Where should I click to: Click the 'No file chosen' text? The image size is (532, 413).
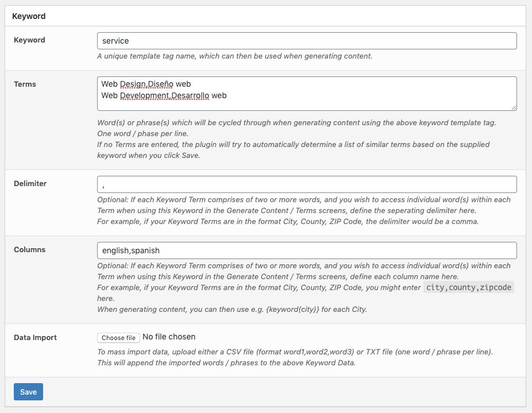click(x=169, y=337)
